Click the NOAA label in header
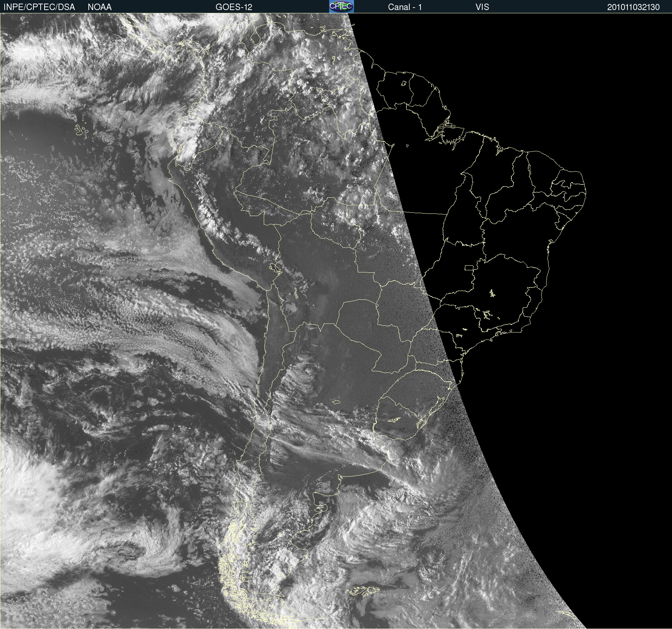This screenshot has height=629, width=672. click(x=100, y=7)
